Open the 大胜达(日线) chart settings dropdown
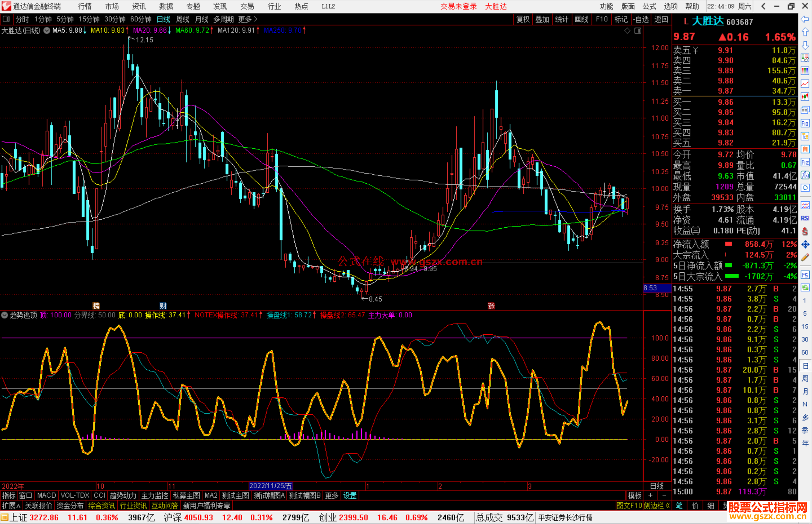 pos(47,31)
